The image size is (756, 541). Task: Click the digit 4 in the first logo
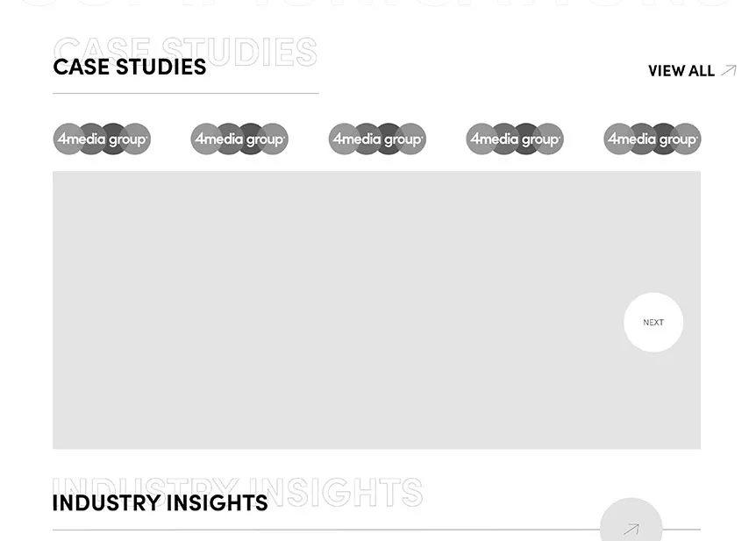(x=62, y=139)
